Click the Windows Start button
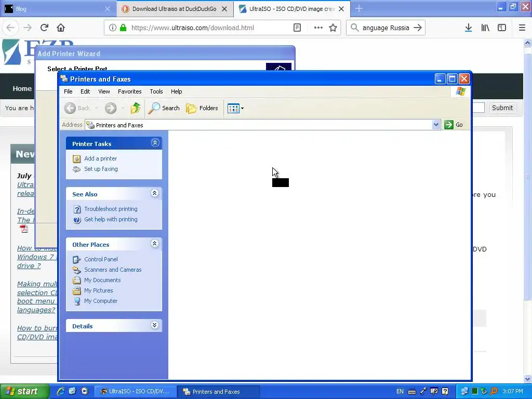The height and width of the screenshot is (399, 532). (x=24, y=392)
